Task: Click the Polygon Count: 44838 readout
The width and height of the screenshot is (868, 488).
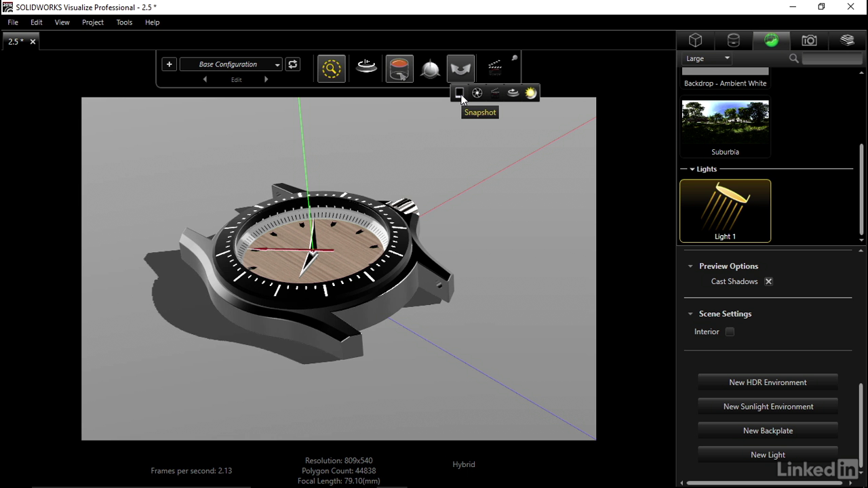Action: 338,470
